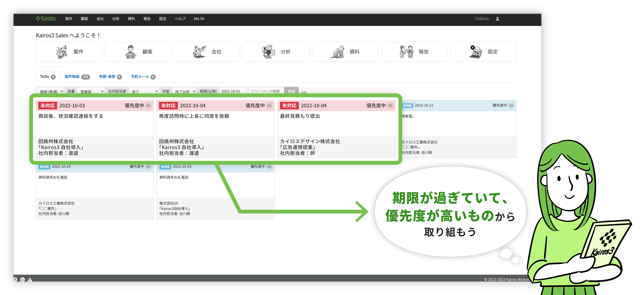This screenshot has height=295, width=644.
Task: Click the text 再度訪問時に上長に同席を依頼
Action: pos(194,116)
